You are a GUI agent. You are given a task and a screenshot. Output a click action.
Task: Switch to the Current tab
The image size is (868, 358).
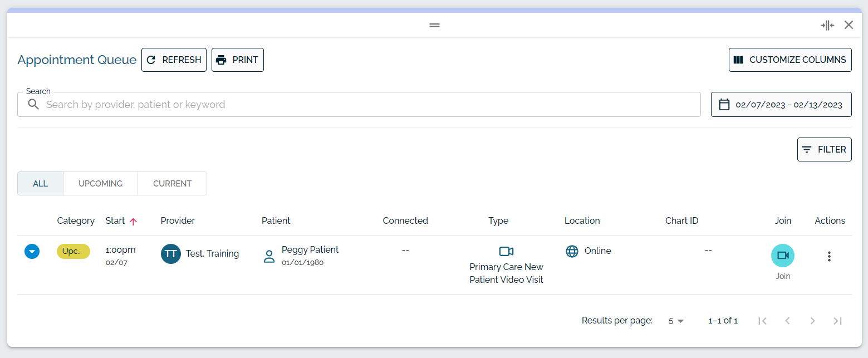pos(172,184)
